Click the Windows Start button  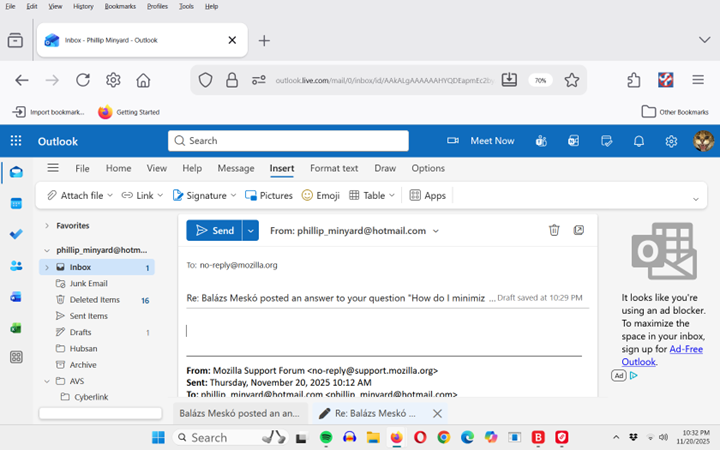(x=157, y=437)
